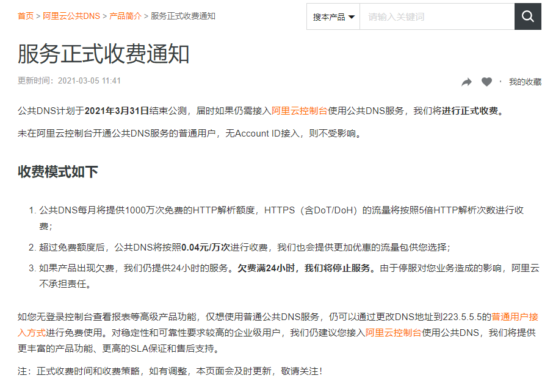Screen dimensions: 553x392
Task: Open 普通用户接入方式 link
Action: [x=515, y=317]
